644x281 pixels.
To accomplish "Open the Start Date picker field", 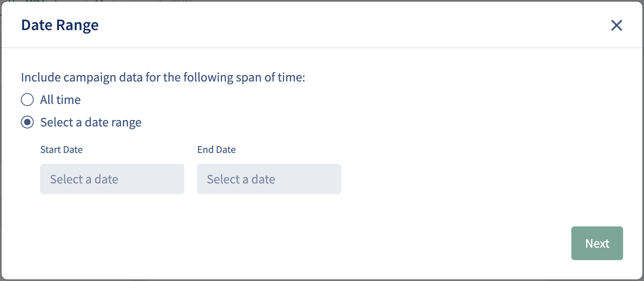I will pos(112,179).
